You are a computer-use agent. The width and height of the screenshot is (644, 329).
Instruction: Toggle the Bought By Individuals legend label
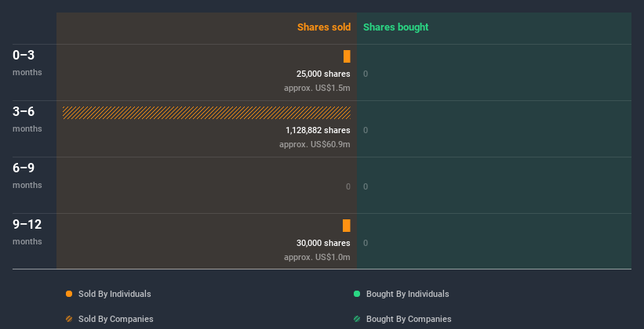[x=407, y=294]
